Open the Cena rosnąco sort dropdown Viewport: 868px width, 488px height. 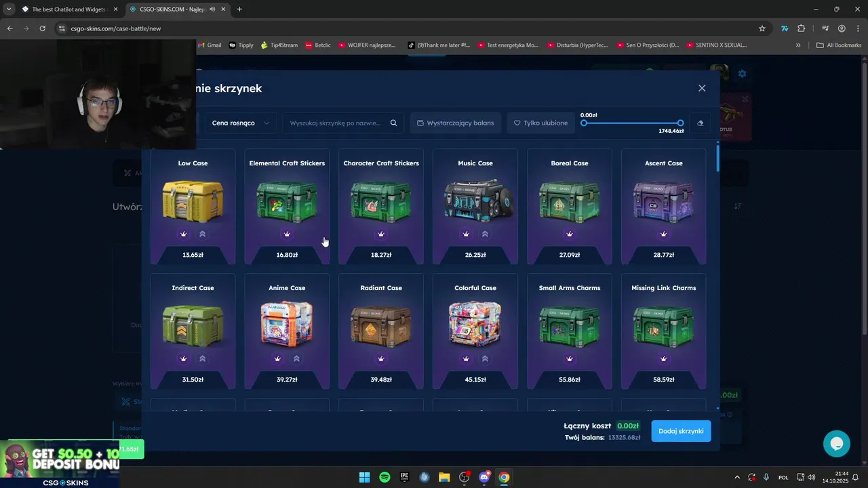point(241,123)
